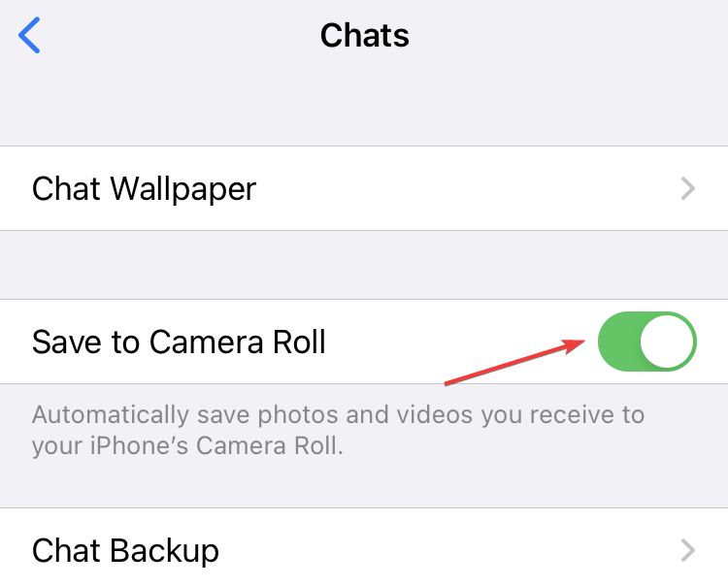Return to previous Settings screen
This screenshot has height=587, width=728.
pos(29,35)
